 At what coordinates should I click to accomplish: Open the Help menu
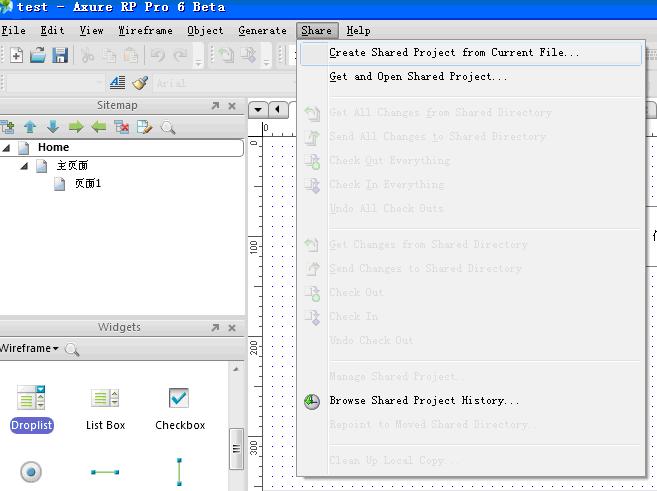click(x=358, y=31)
